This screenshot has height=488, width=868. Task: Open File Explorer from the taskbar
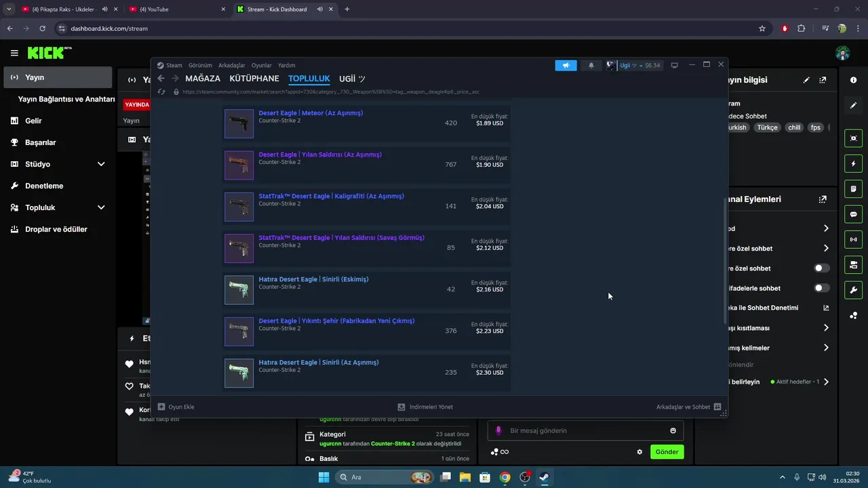click(x=465, y=477)
